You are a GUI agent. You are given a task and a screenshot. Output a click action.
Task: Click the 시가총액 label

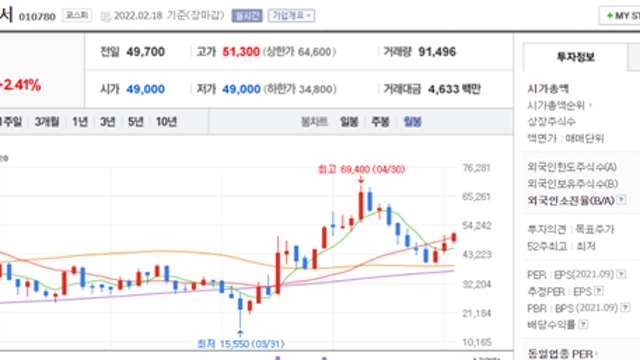pyautogui.click(x=548, y=89)
